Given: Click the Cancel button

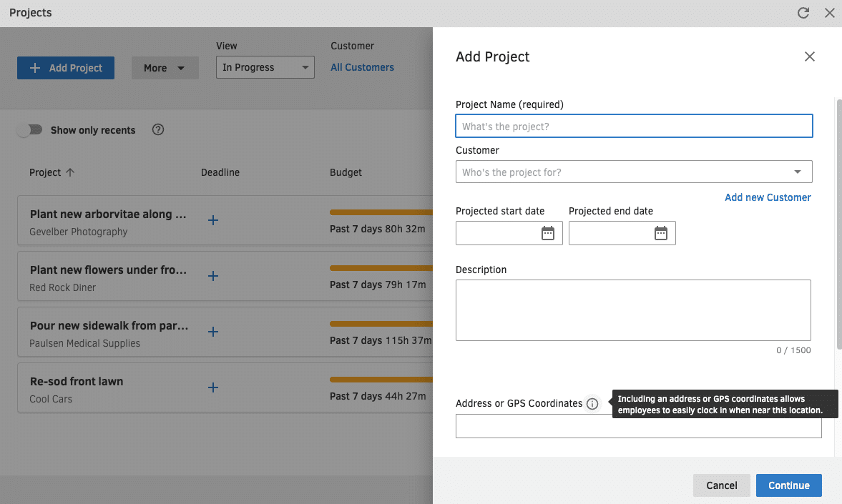Looking at the screenshot, I should coord(721,485).
